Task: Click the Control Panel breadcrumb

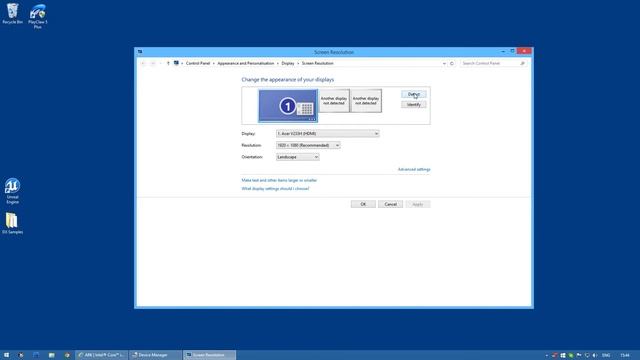Action: (x=198, y=63)
